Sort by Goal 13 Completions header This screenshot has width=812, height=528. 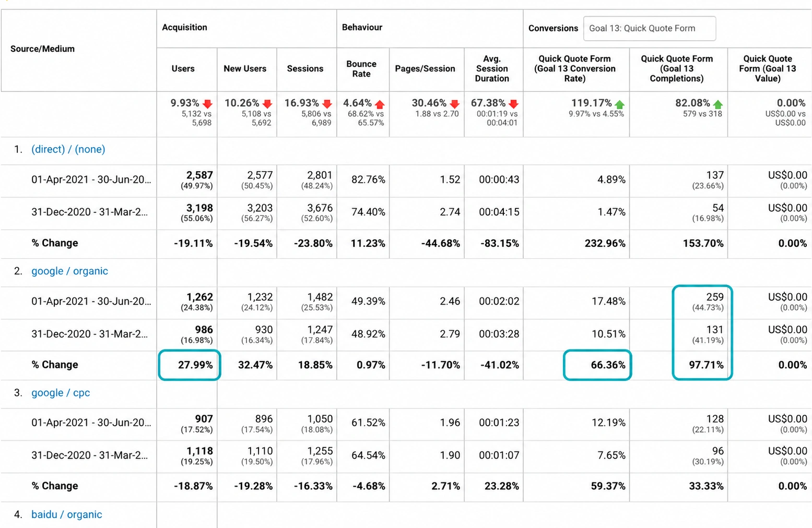coord(677,68)
